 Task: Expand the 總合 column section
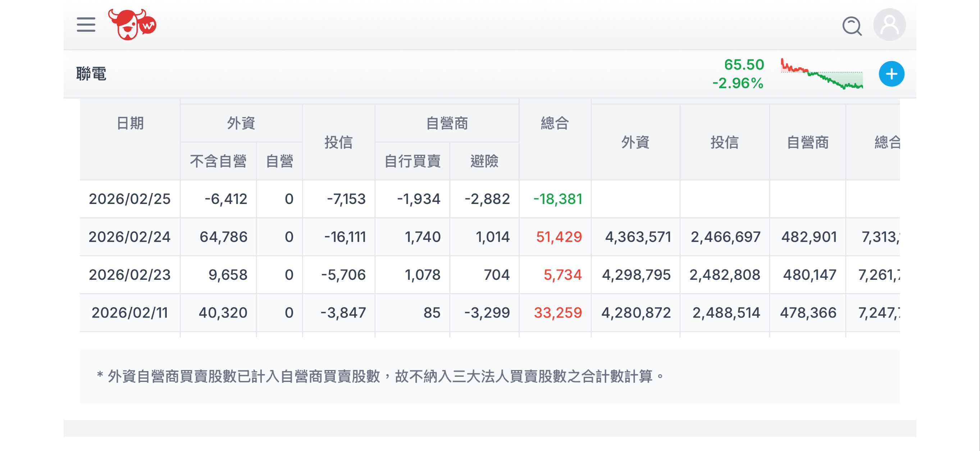[x=555, y=123]
